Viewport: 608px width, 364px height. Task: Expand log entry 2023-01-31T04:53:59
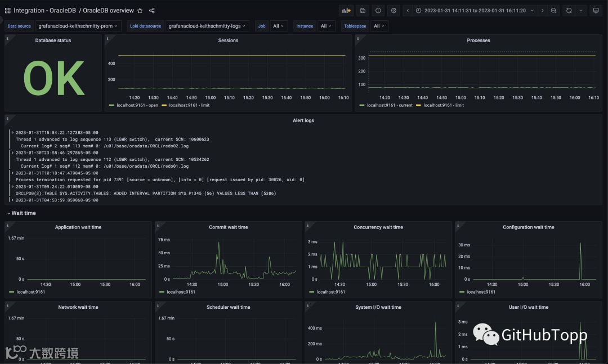click(x=12, y=200)
